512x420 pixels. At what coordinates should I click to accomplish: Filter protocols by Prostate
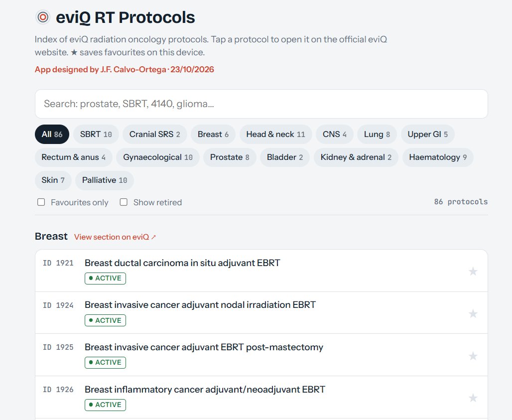coord(230,157)
